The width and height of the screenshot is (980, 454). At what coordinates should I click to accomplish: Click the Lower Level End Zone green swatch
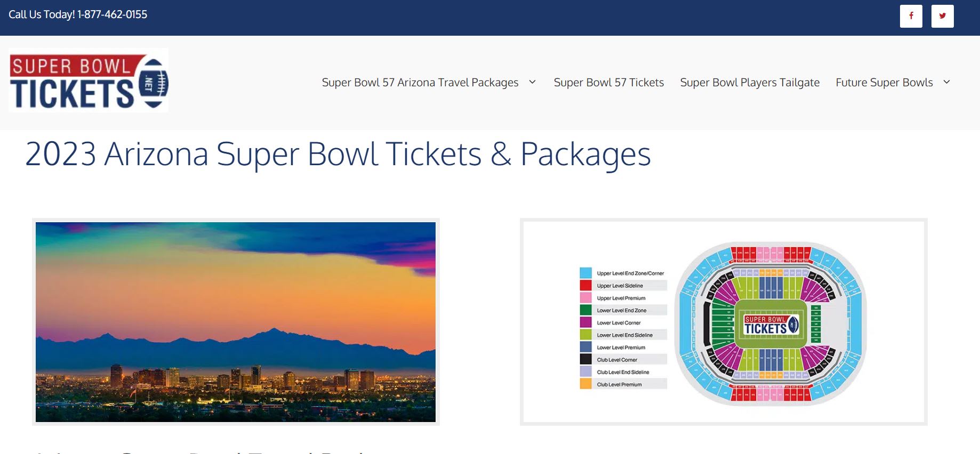tap(585, 310)
